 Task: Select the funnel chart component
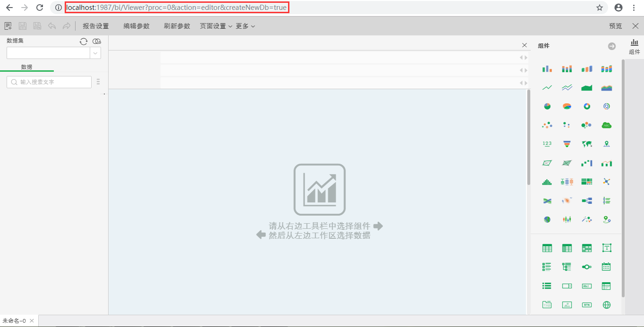567,144
